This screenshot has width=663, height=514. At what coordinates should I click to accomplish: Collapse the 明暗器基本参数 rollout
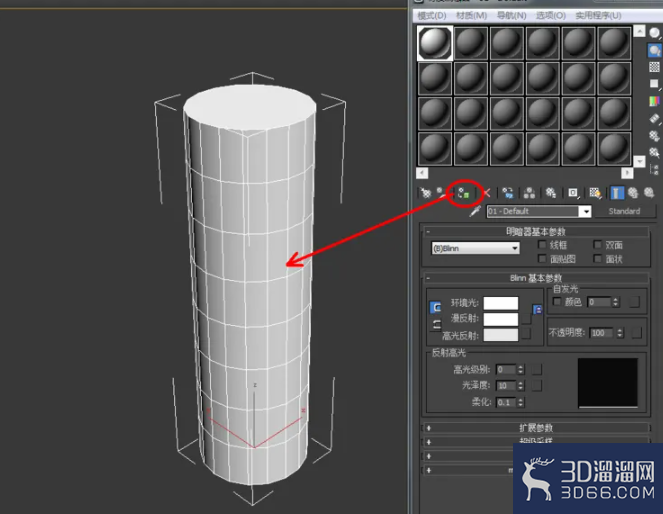535,231
